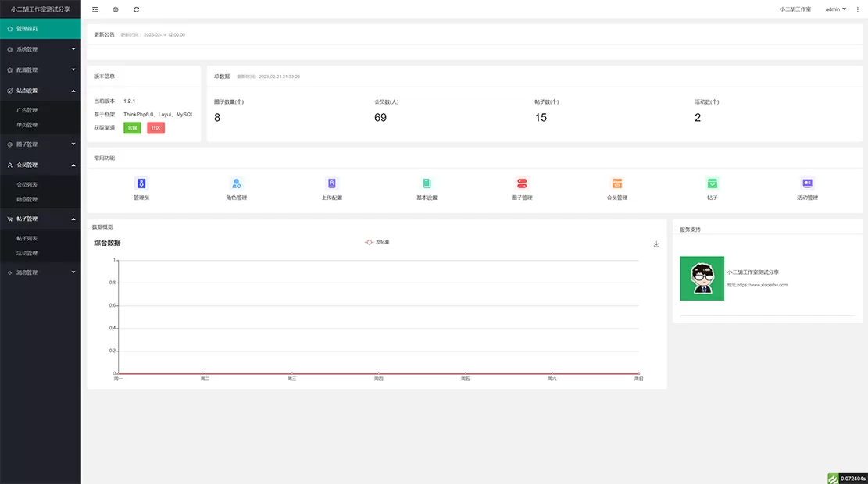Refresh the page using the top refresh icon
This screenshot has height=484, width=868.
[x=135, y=9]
